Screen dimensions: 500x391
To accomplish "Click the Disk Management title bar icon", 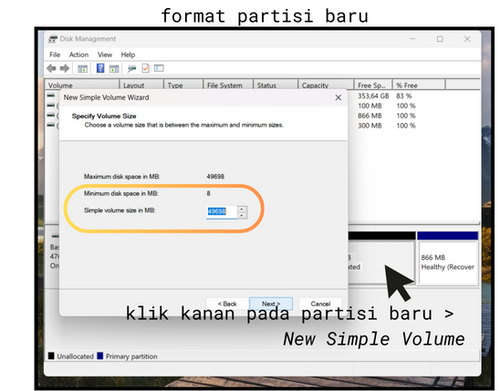I will click(x=53, y=39).
